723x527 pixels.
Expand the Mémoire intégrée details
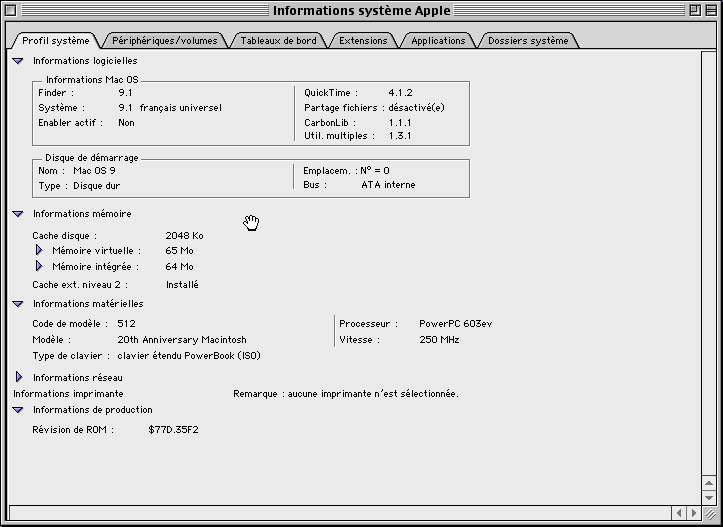(x=39, y=266)
